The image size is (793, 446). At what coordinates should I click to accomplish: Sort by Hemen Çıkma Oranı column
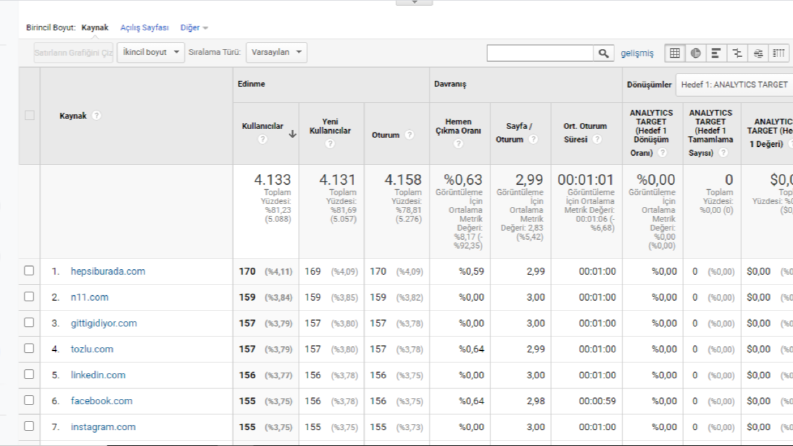(x=458, y=126)
